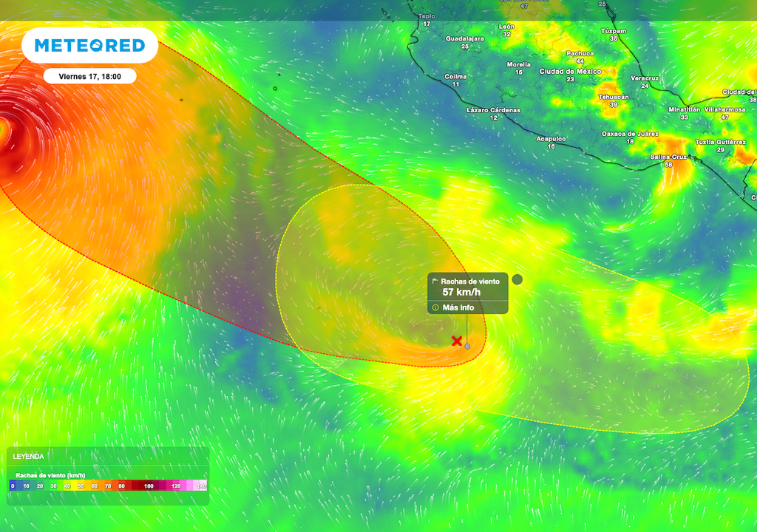Open the Más info link
The width and height of the screenshot is (757, 532).
tap(458, 307)
